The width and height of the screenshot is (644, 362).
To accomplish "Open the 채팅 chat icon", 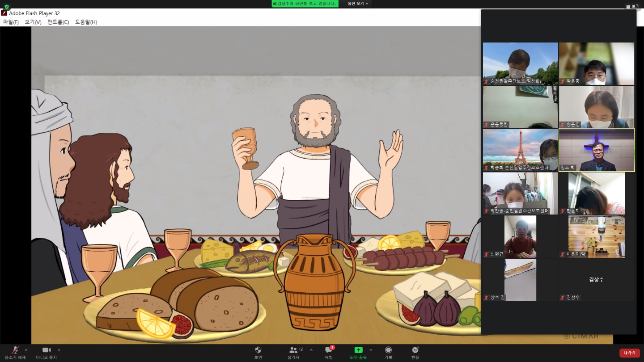I will pos(329,350).
